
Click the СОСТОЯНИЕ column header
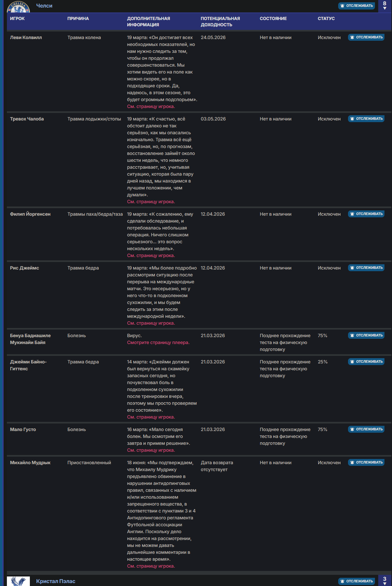(x=273, y=18)
